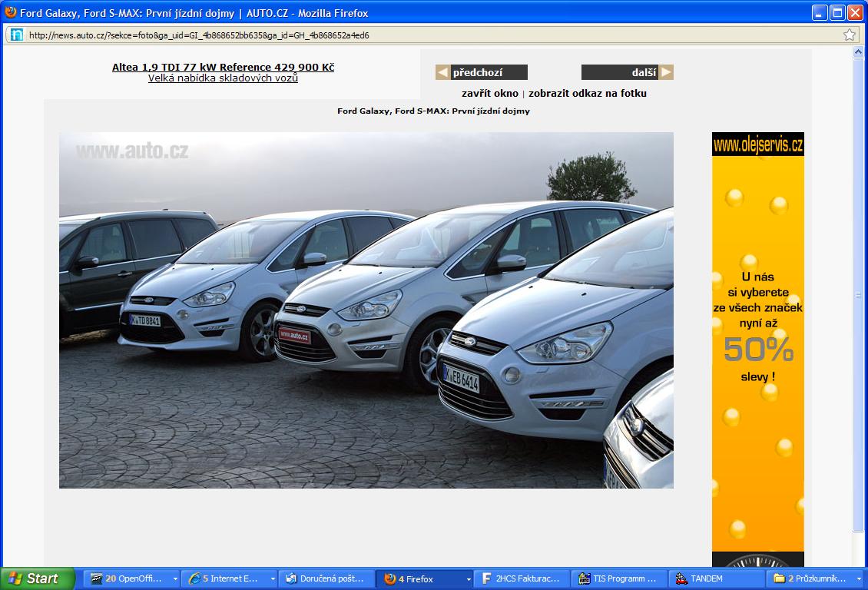Click the left arrow beside předchozí
868x590 pixels.
(442, 72)
